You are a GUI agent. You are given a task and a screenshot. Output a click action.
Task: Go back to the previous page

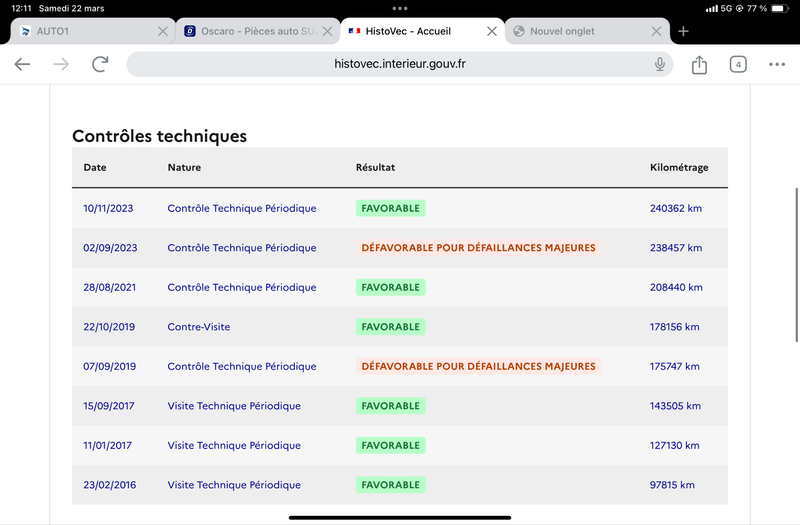click(x=22, y=64)
